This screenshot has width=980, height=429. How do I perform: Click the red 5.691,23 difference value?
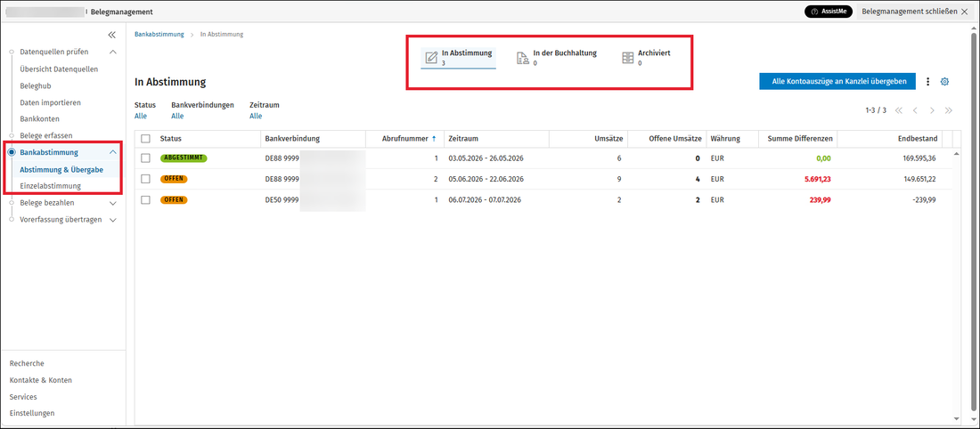818,179
